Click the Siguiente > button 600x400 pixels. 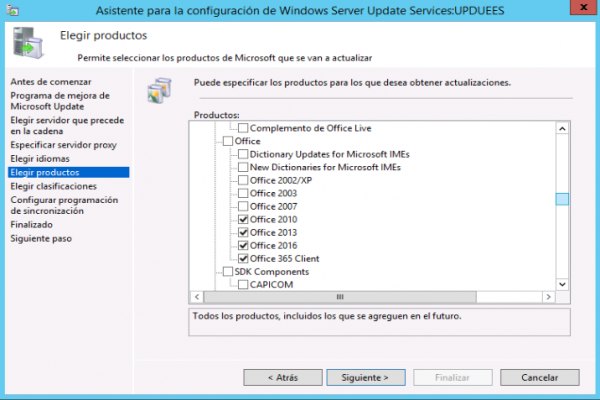(x=365, y=377)
